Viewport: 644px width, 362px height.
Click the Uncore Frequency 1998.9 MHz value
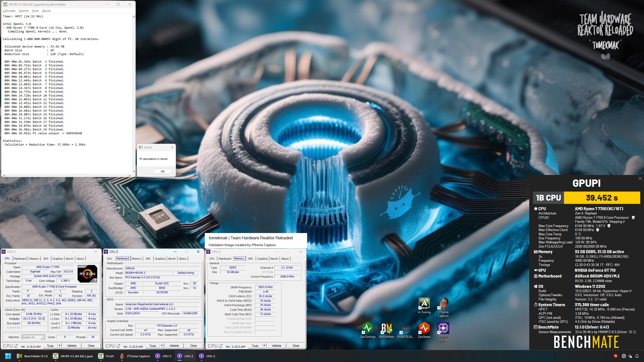[x=287, y=277]
